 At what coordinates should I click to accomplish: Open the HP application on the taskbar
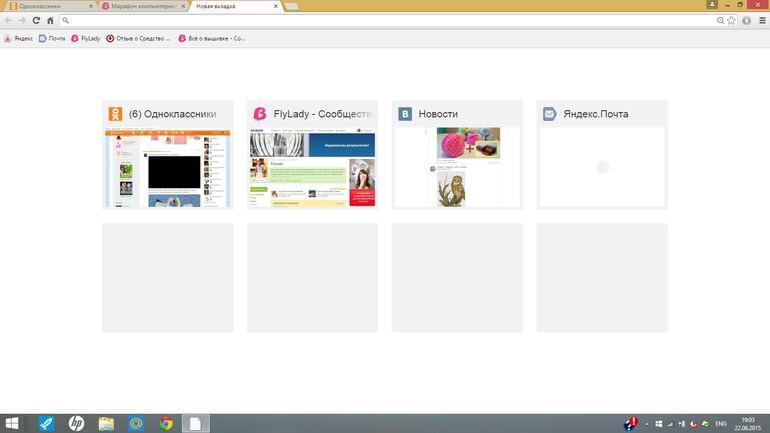(76, 423)
